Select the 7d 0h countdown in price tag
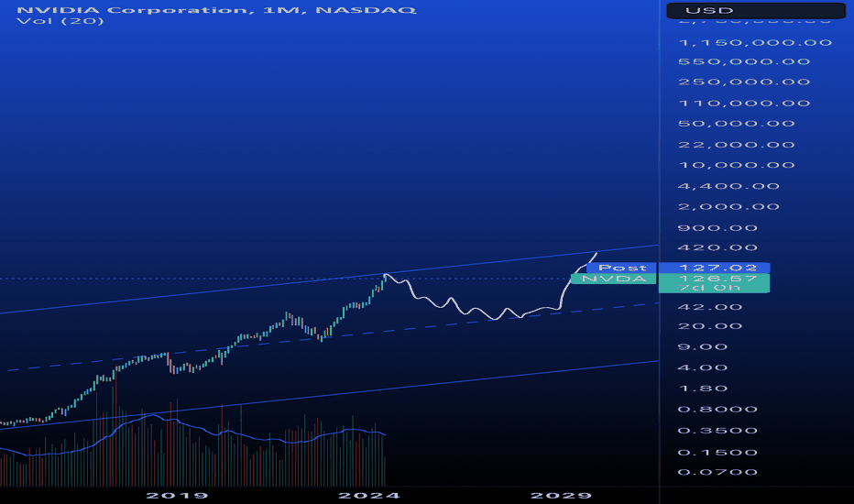The image size is (854, 504). pyautogui.click(x=709, y=288)
